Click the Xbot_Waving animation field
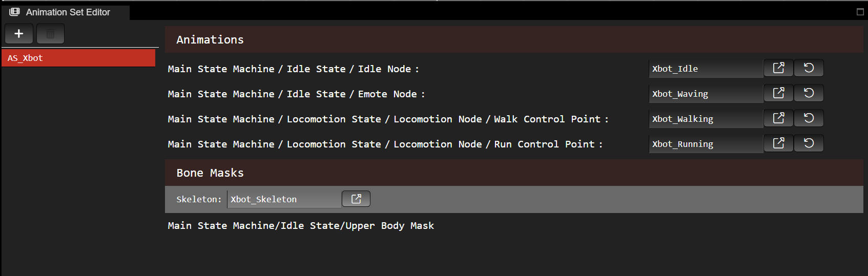This screenshot has height=276, width=868. (706, 94)
